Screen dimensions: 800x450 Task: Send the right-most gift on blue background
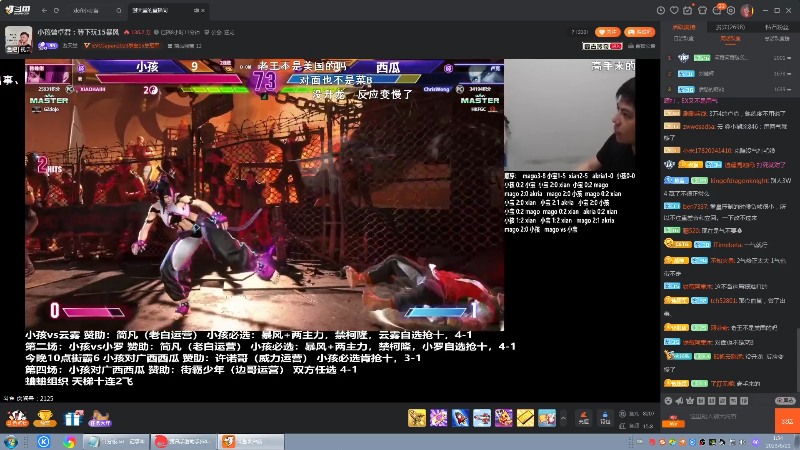547,418
